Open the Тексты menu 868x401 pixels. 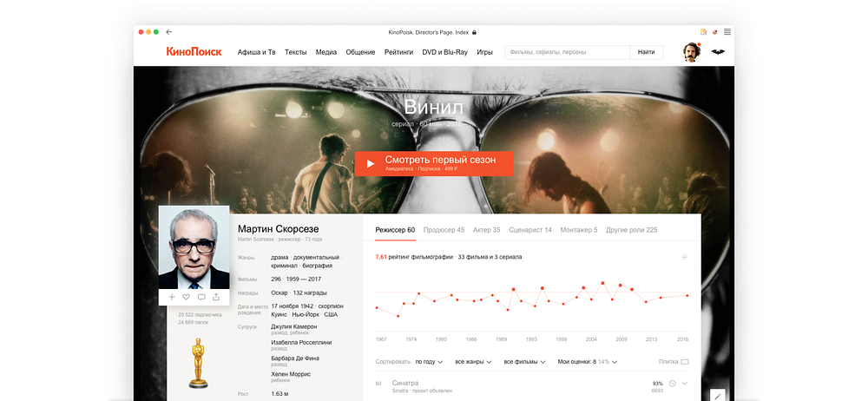(296, 52)
